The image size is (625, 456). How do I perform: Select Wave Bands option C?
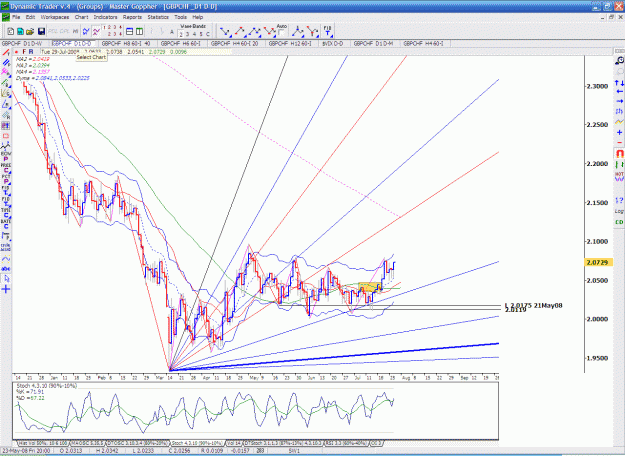point(207,34)
